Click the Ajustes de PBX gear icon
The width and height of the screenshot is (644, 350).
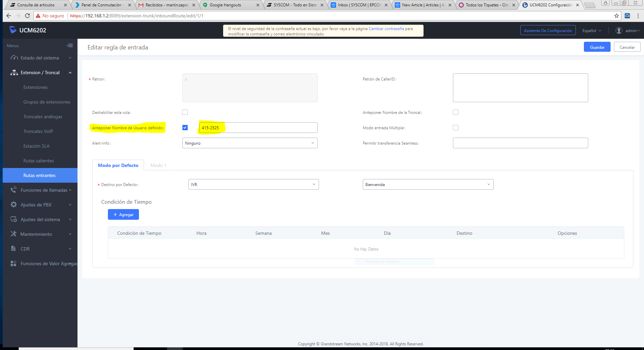[x=13, y=204]
